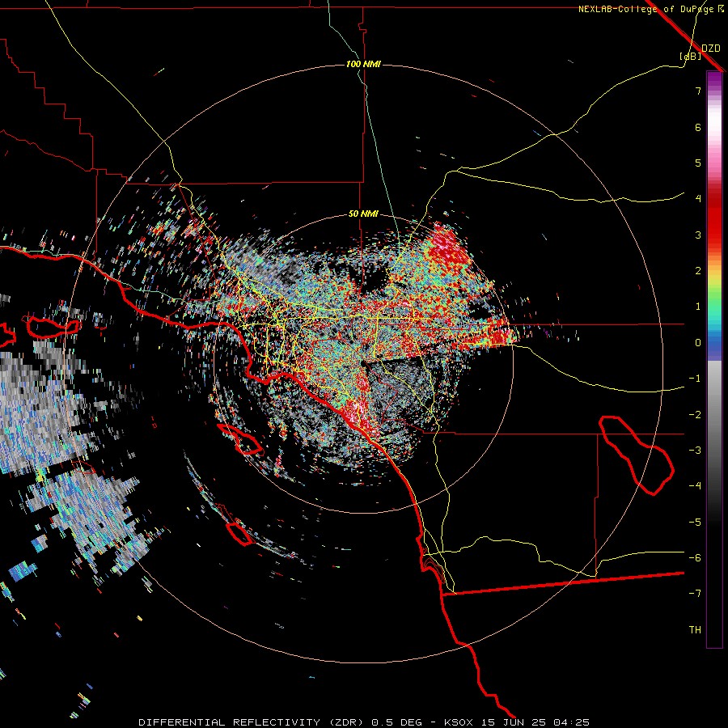Click the 100 NMI range ring label

(363, 64)
